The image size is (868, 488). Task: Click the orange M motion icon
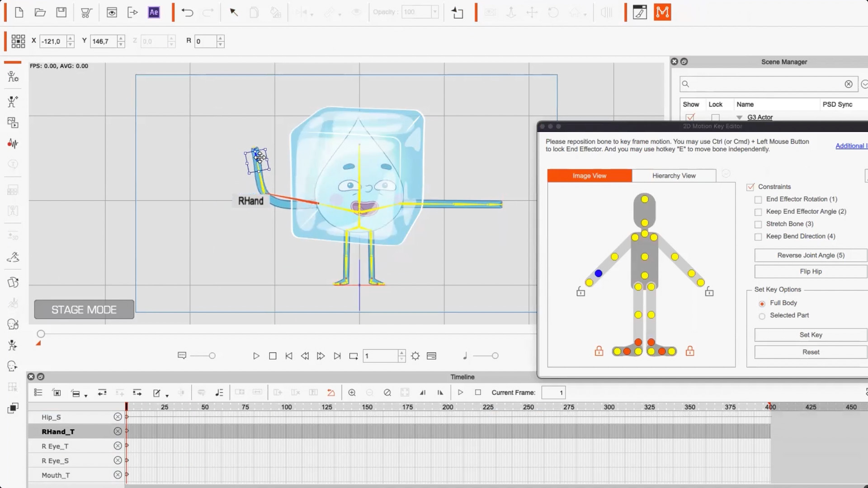pos(662,12)
